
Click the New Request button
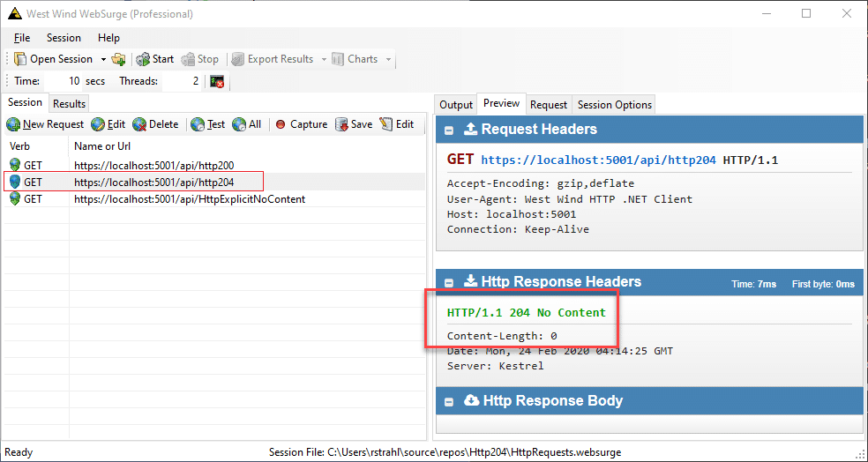(x=45, y=124)
